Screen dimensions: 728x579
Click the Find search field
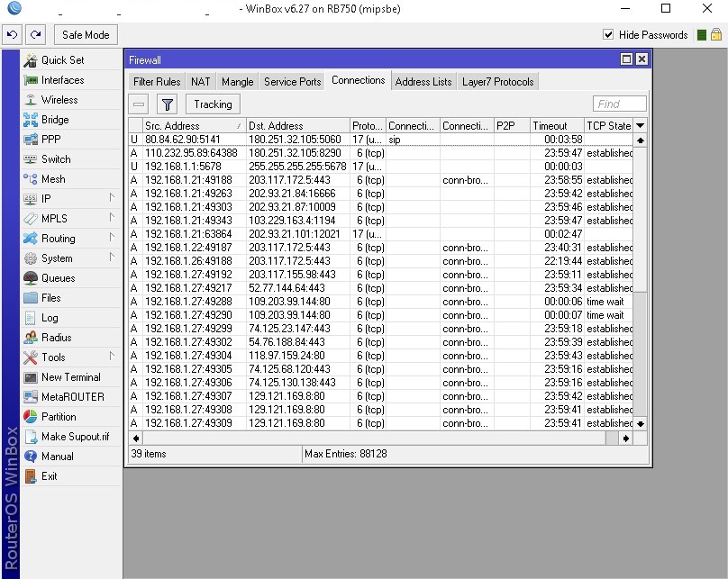619,104
